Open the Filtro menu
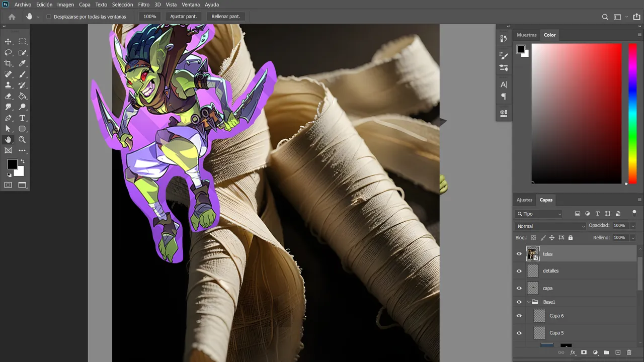644x362 pixels. point(143,5)
